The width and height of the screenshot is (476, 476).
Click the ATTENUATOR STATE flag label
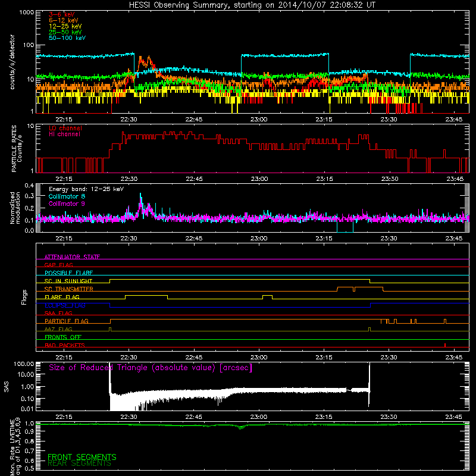tap(72, 257)
